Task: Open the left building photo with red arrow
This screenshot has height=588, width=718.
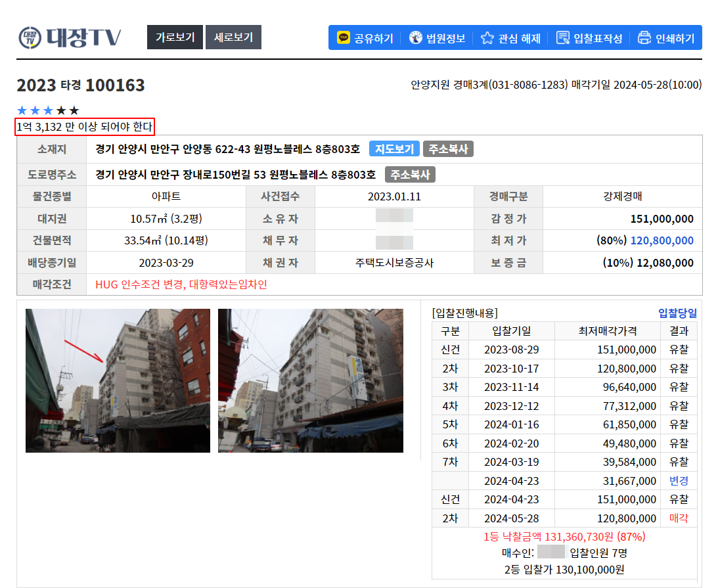Action: coord(118,380)
